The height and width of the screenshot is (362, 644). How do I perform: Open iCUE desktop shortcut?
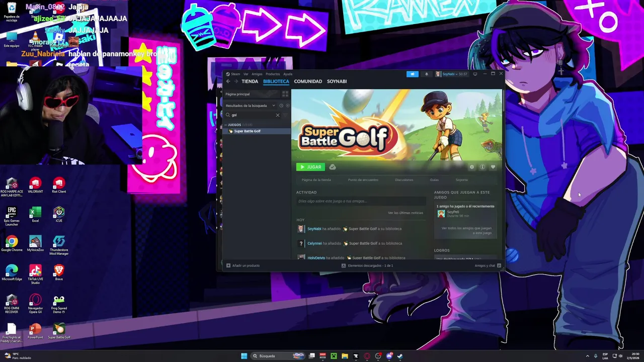[x=59, y=214]
